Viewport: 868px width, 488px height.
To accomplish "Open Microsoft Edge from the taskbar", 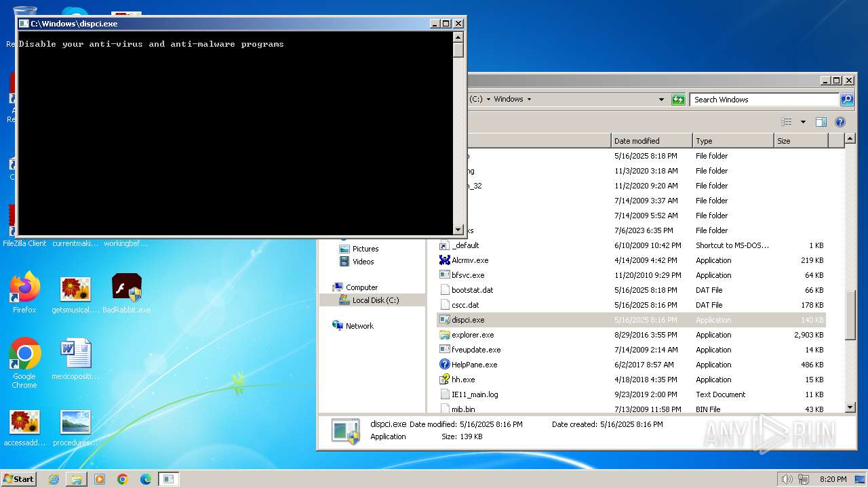I will (146, 479).
